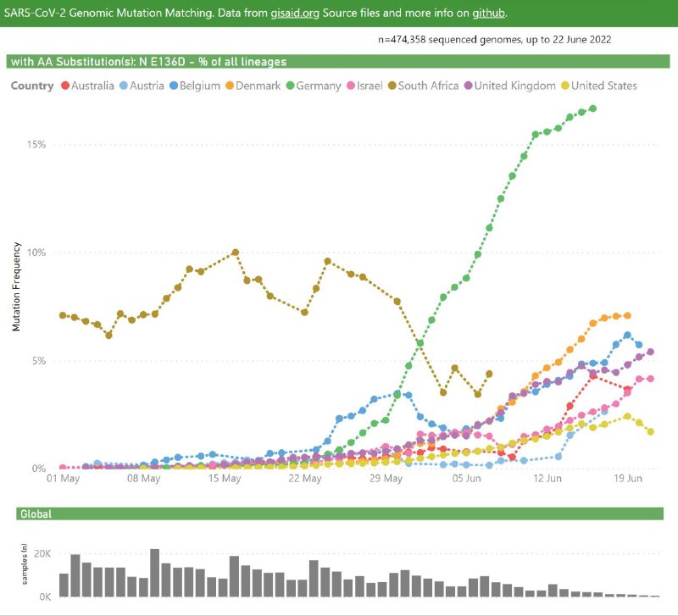Click the 0K label on the samples axis
678x616 pixels.
point(45,597)
